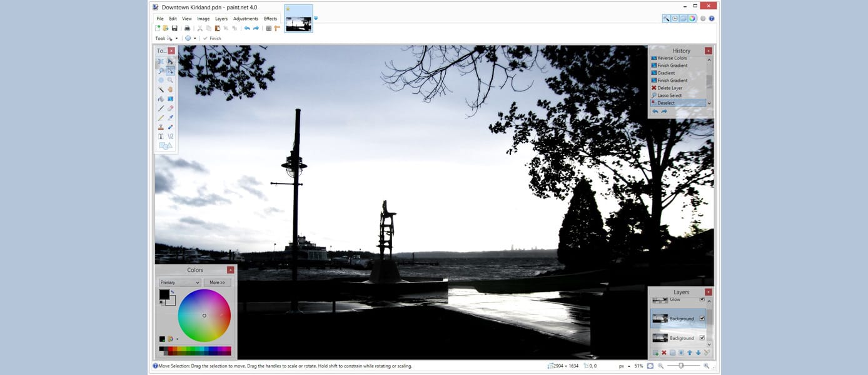Open the Edit menu

[x=173, y=19]
